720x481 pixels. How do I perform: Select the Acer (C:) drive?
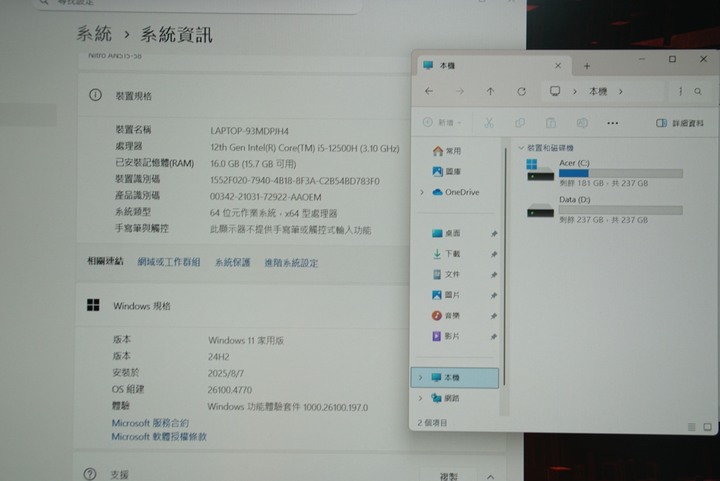tap(605, 173)
